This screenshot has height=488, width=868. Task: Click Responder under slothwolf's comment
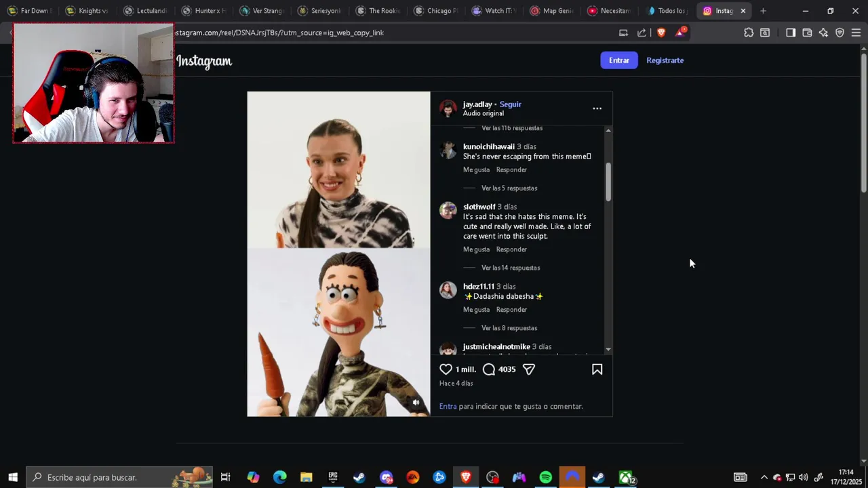[511, 249]
